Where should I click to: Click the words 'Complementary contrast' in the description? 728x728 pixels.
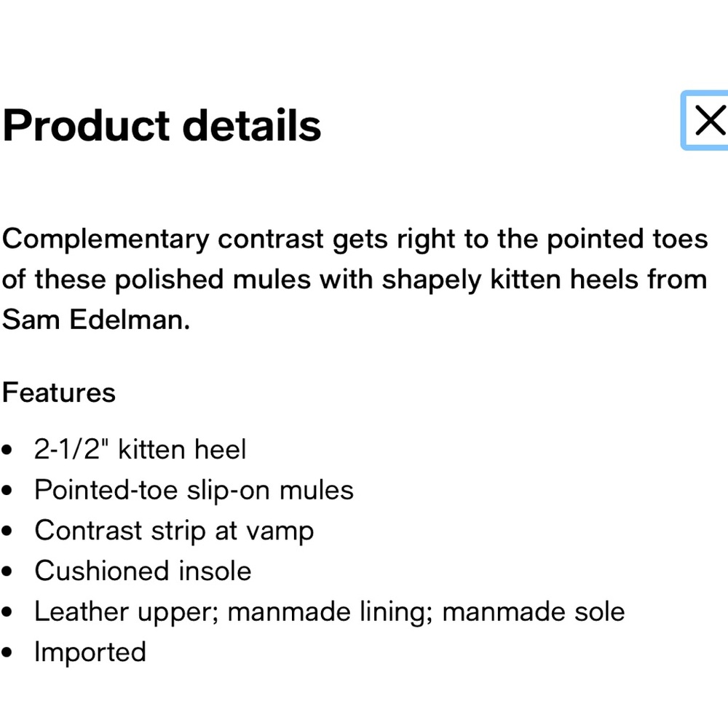click(165, 239)
